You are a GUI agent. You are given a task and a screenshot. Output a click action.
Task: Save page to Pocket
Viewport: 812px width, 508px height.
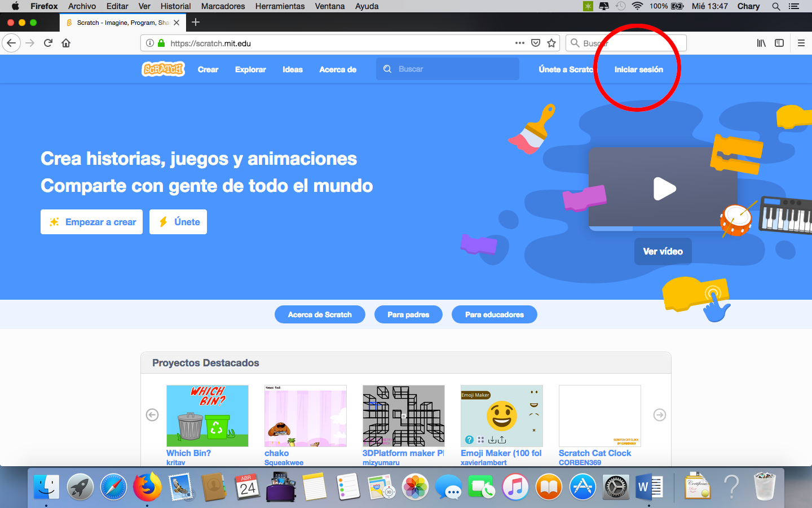coord(536,43)
